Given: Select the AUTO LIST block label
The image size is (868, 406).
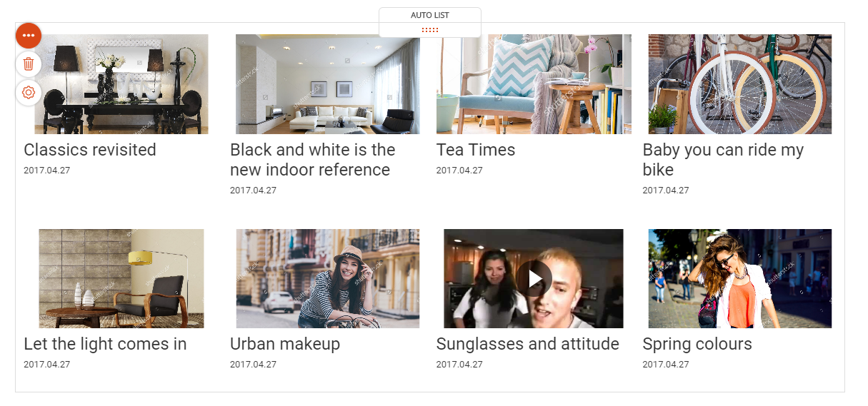Looking at the screenshot, I should pyautogui.click(x=430, y=15).
